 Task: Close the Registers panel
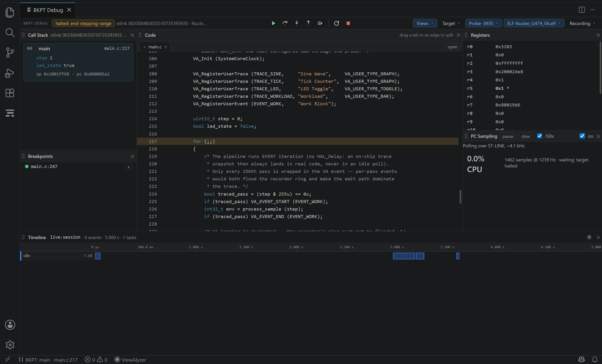click(598, 35)
